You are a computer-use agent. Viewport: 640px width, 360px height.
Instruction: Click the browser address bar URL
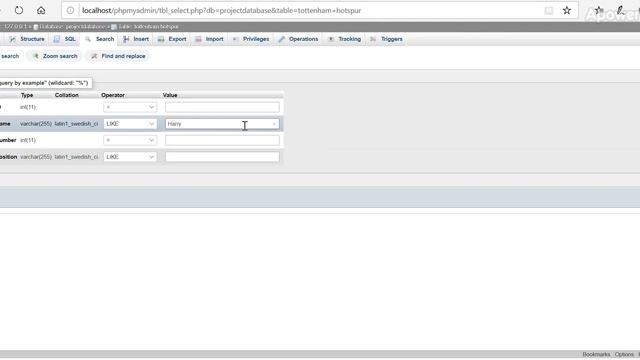[x=222, y=11]
